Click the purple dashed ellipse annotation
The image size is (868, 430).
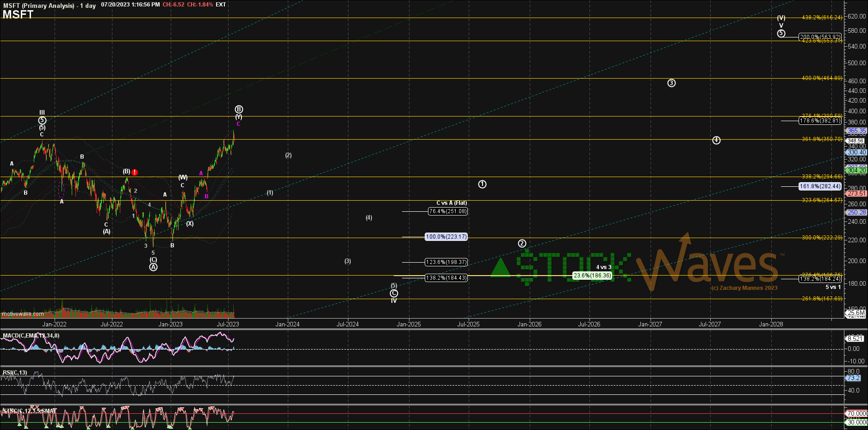pos(61,190)
